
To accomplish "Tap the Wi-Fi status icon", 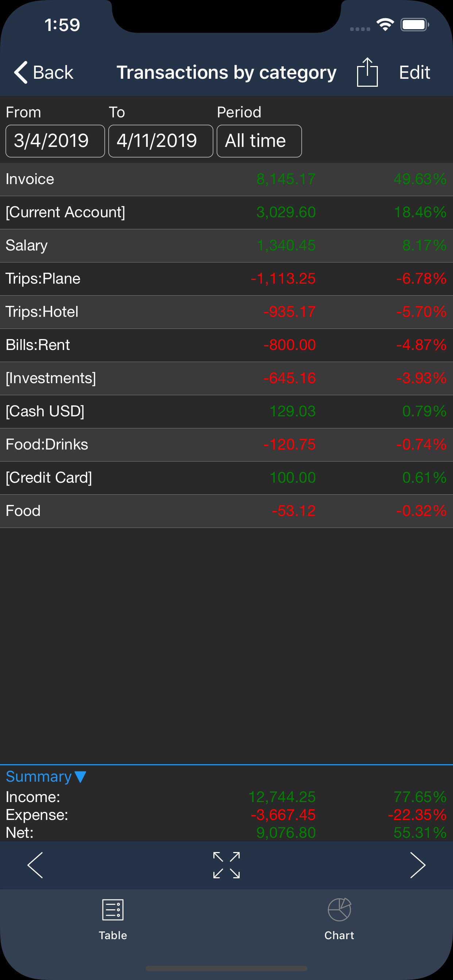I will tap(385, 25).
